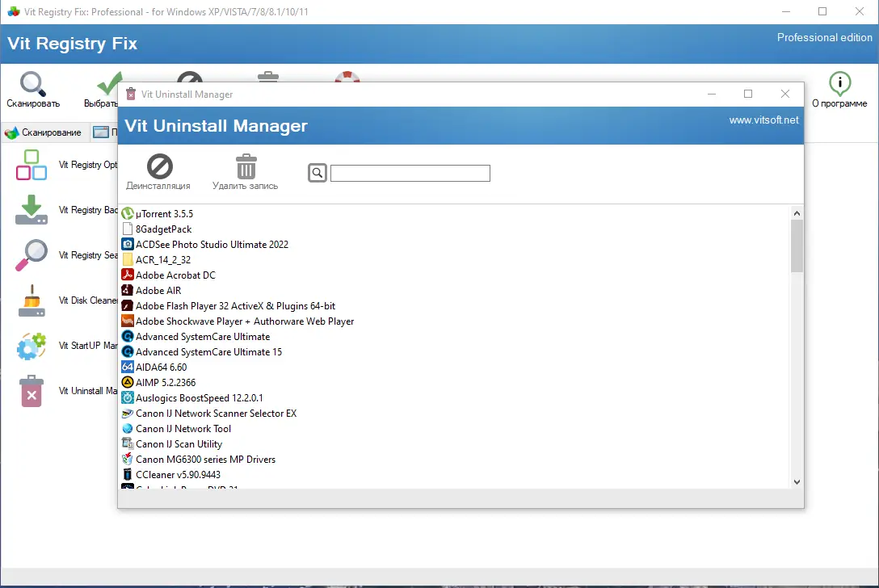Select the Advanced SystemCare Ultimate entry

pos(203,337)
